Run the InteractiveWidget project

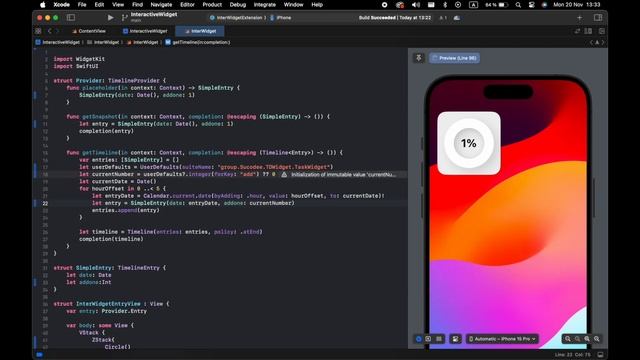[x=110, y=18]
